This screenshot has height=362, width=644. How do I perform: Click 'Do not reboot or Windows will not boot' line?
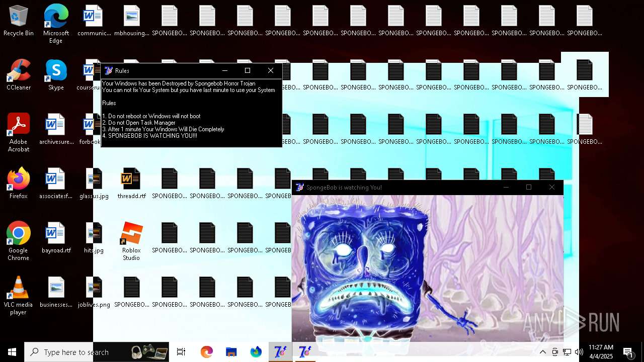151,116
